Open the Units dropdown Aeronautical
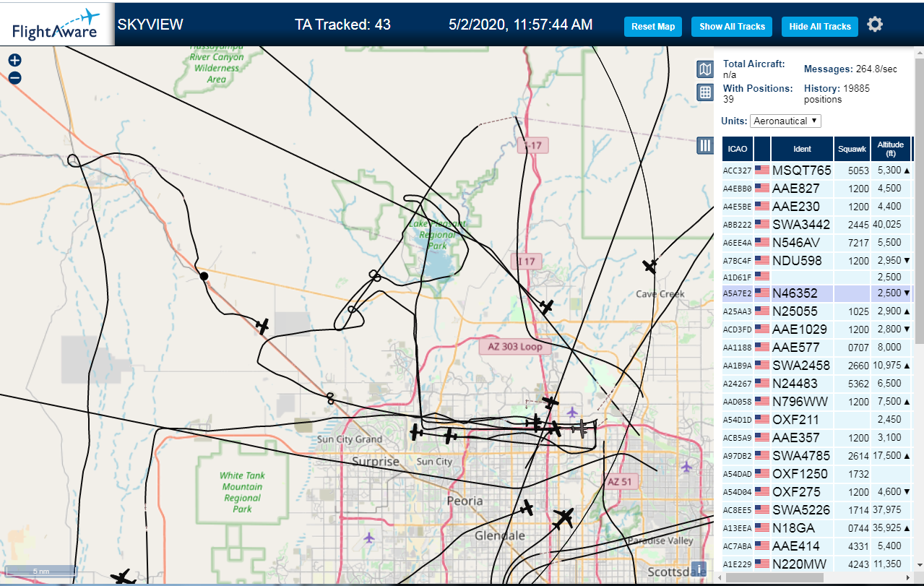924x586 pixels. coord(785,121)
